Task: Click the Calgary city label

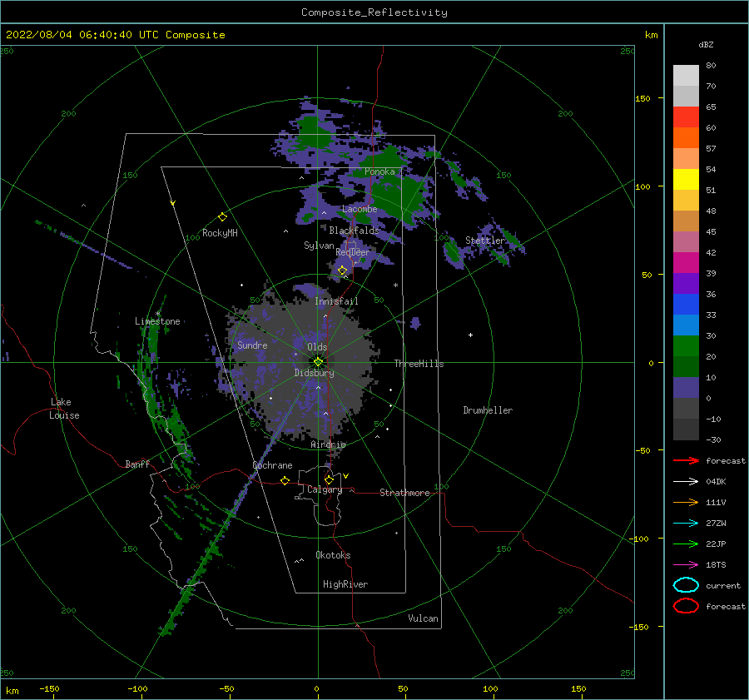Action: pyautogui.click(x=325, y=489)
